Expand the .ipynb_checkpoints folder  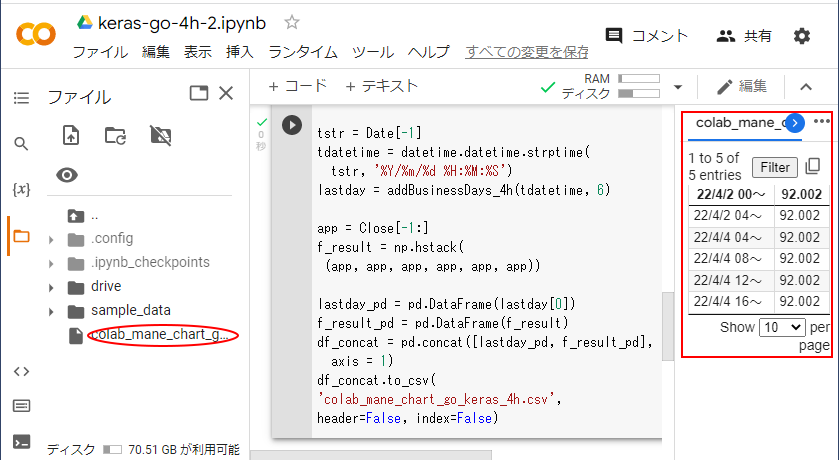tap(51, 263)
